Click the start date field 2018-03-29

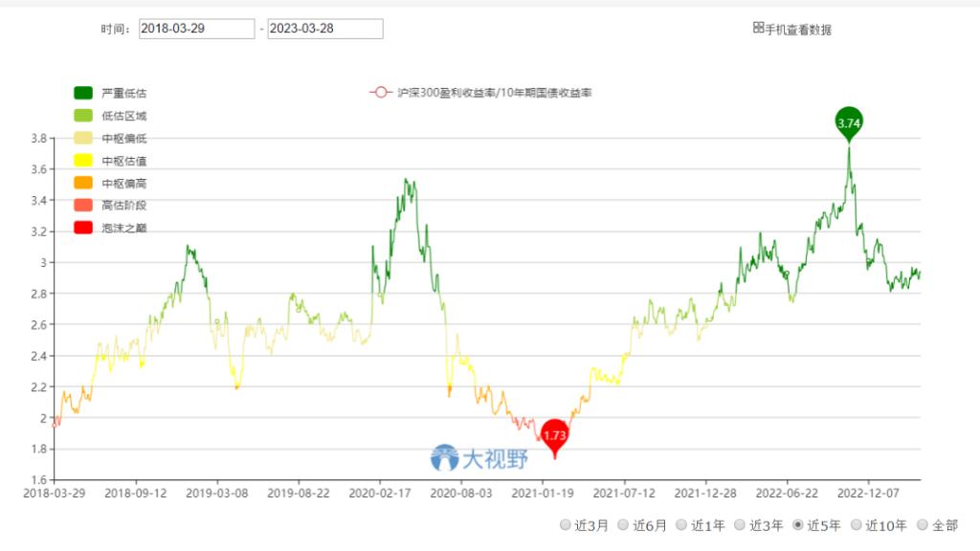(x=196, y=29)
